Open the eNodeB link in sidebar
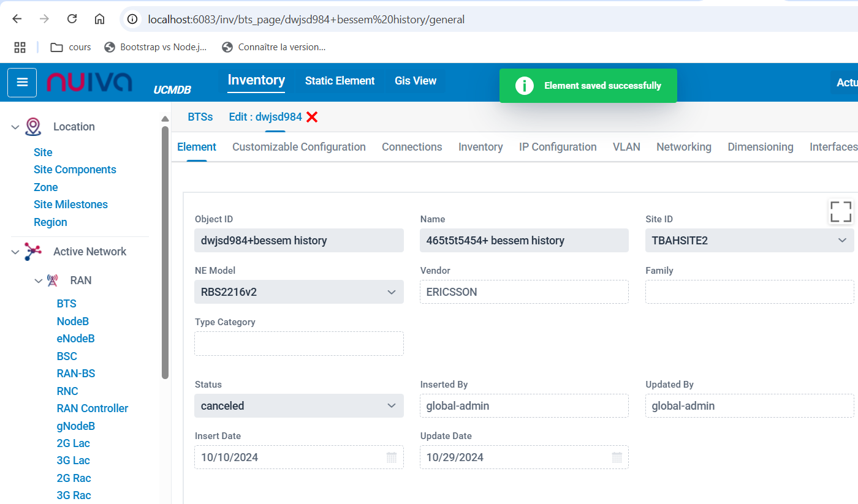This screenshot has width=858, height=504. [x=75, y=339]
